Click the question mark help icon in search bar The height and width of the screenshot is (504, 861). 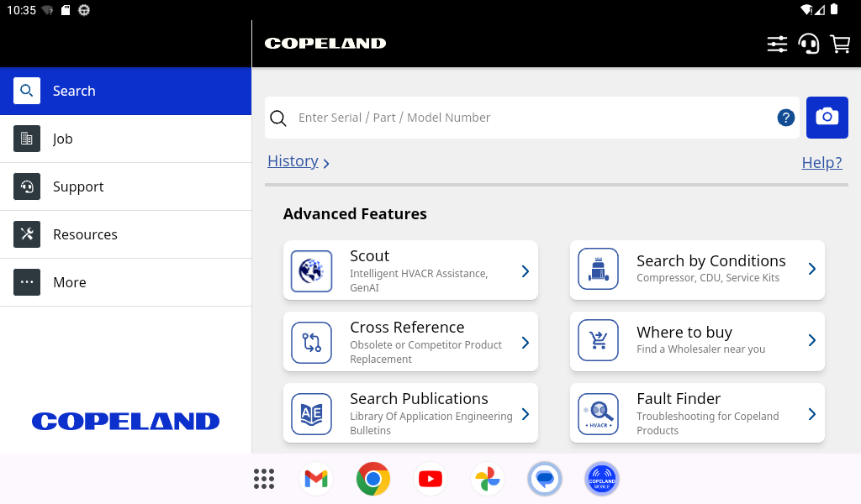[x=786, y=118]
